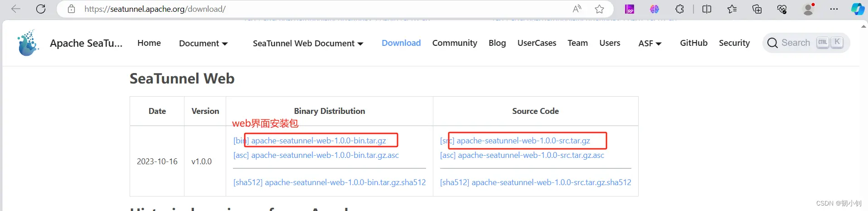The width and height of the screenshot is (868, 211).
Task: Open the Community page
Action: (x=455, y=43)
